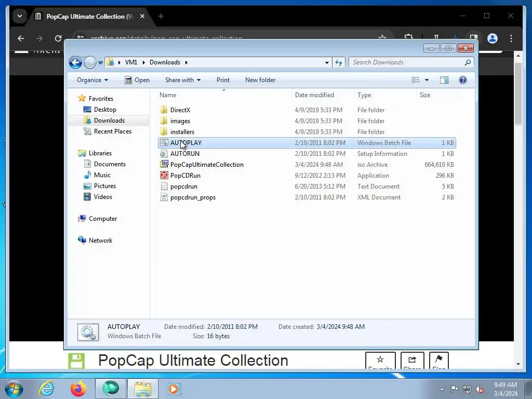Click the search magnifier icon in Explorer
The height and width of the screenshot is (399, 532).
(x=468, y=62)
